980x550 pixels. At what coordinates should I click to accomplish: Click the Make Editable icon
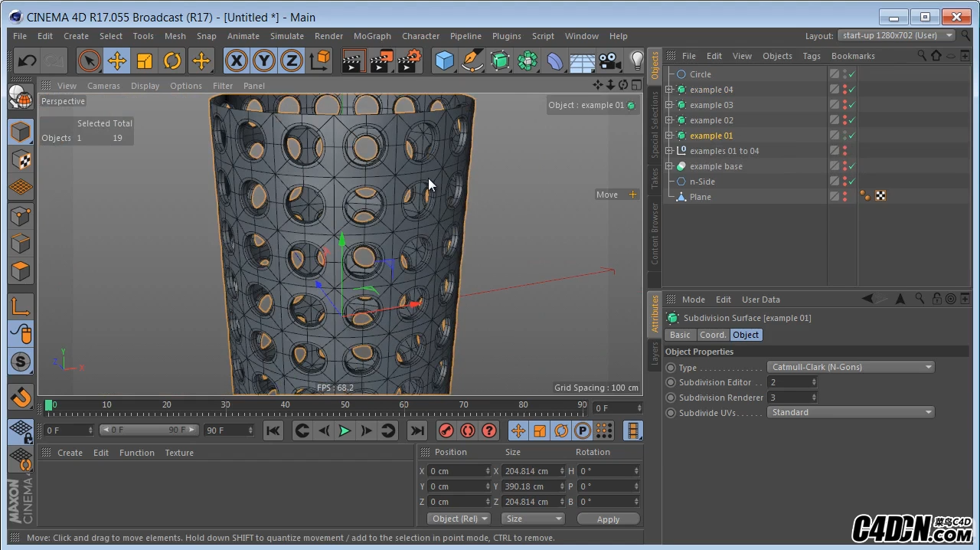pos(21,97)
